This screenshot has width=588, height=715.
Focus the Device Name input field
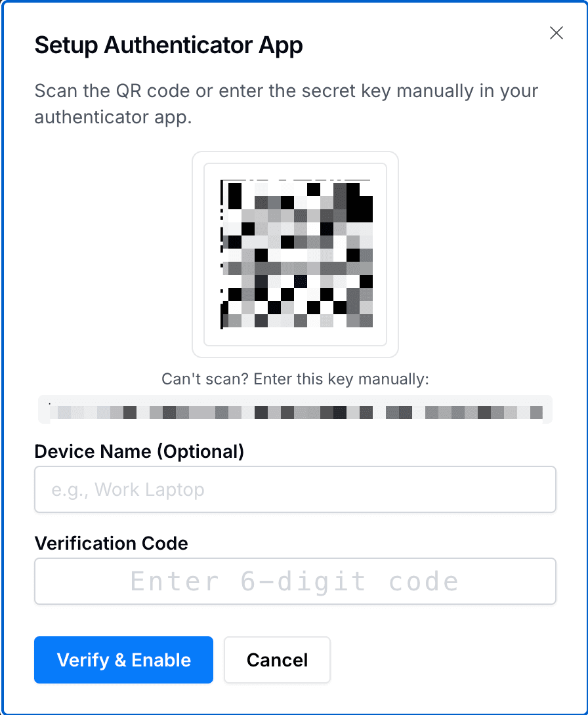pyautogui.click(x=295, y=489)
